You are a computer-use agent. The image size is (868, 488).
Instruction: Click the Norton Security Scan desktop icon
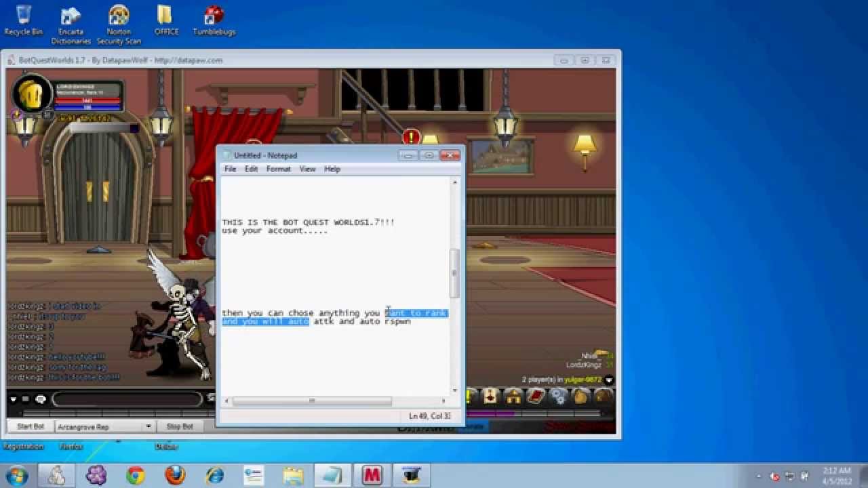coord(119,25)
